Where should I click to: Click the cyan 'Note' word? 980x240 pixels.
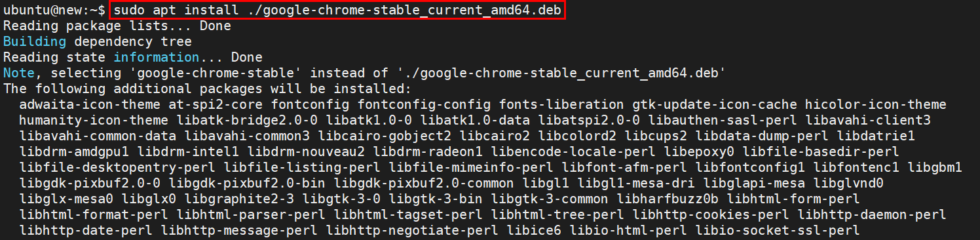point(19,73)
